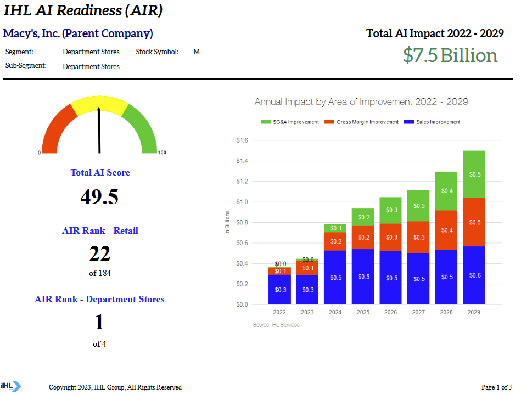The height and width of the screenshot is (395, 532).
Task: Click the In Billions axis title
Action: [x=227, y=222]
